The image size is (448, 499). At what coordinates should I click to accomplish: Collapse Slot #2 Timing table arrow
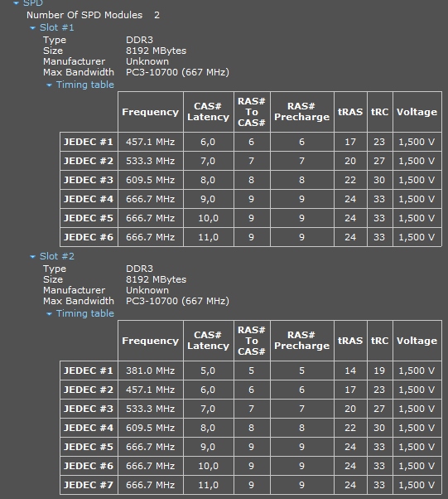[49, 314]
